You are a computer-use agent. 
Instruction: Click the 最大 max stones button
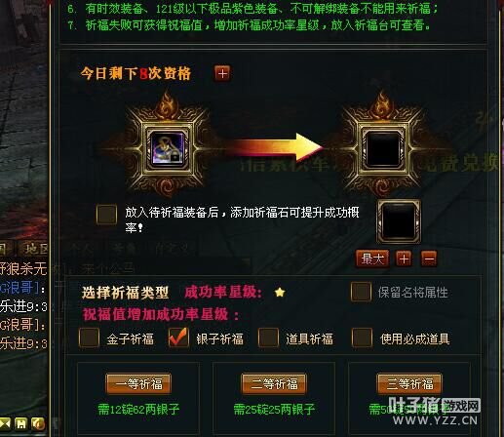(372, 258)
